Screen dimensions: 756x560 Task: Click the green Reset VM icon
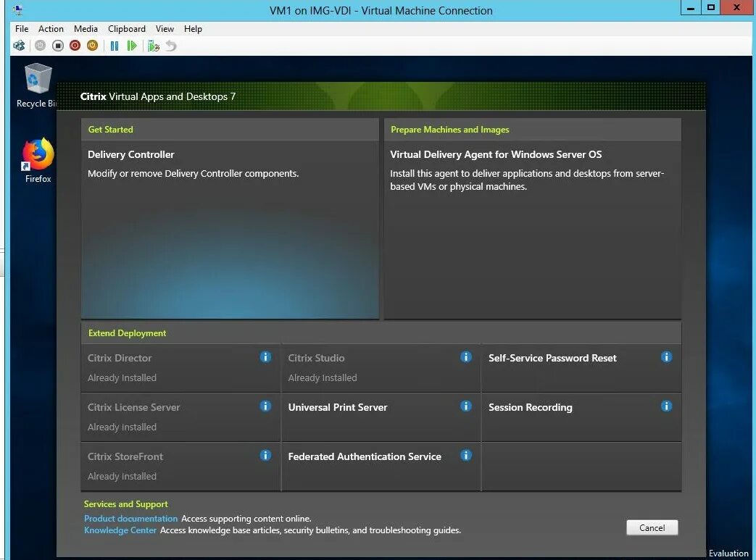click(x=132, y=46)
